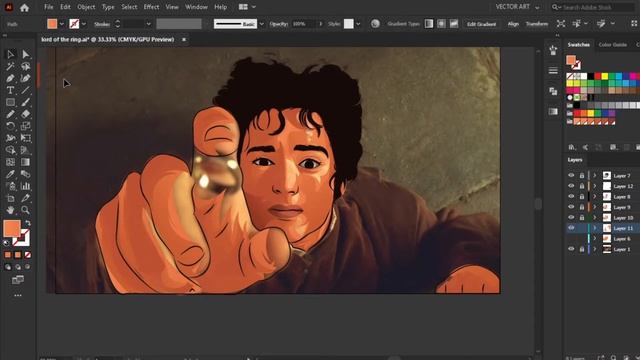Select the Pencil/Shaper tool
The width and height of the screenshot is (640, 360).
[x=10, y=114]
